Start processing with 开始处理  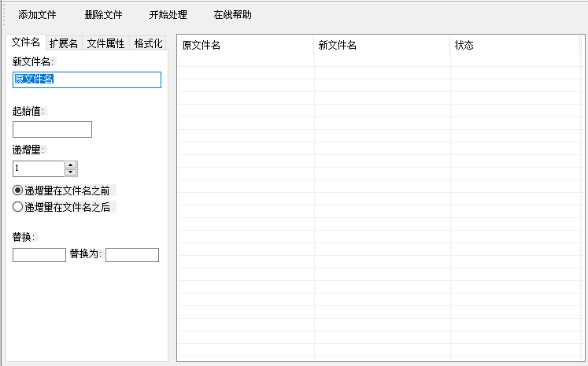[168, 15]
